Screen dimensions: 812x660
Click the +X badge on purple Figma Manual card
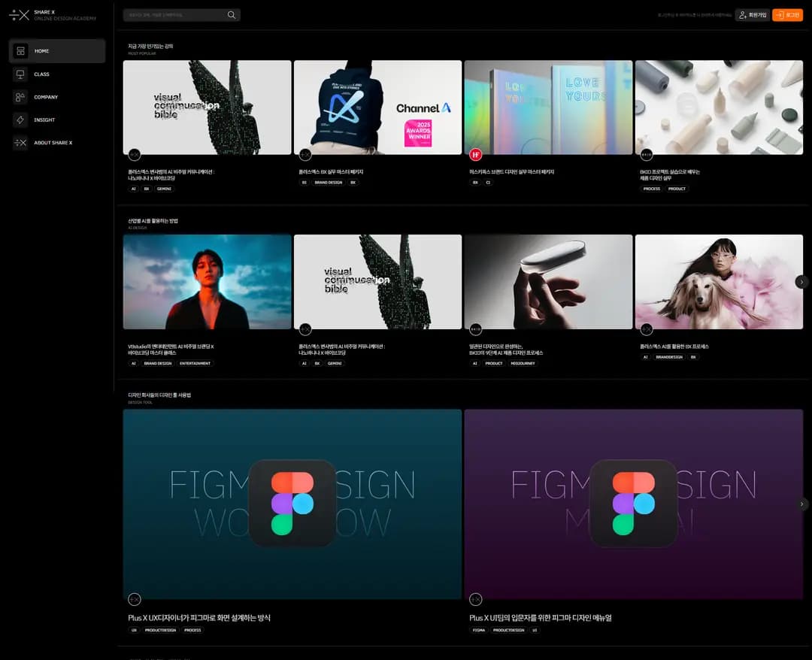[x=475, y=599]
